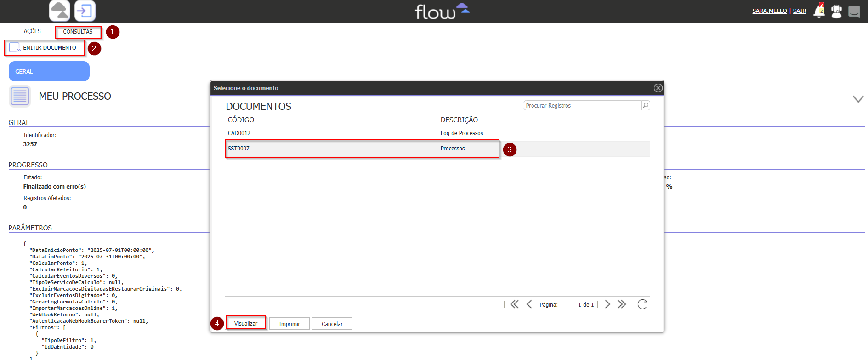Open the notifications bell icon
Image resolution: width=868 pixels, height=360 pixels.
pyautogui.click(x=818, y=11)
